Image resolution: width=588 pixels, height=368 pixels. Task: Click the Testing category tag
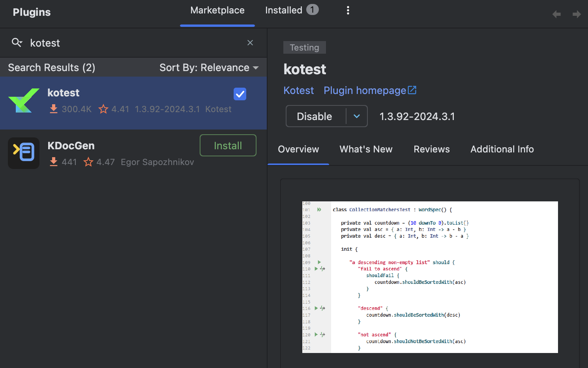(x=305, y=47)
